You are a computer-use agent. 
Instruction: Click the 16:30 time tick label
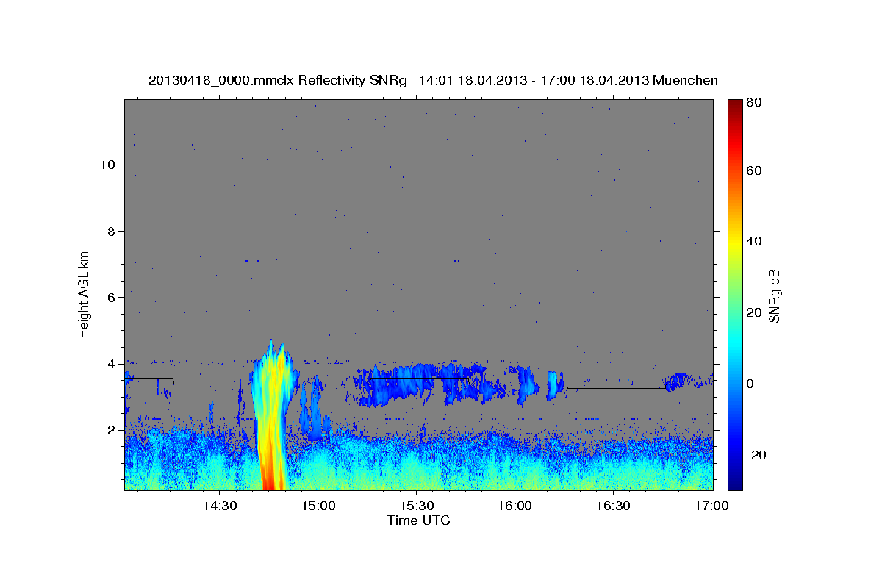tap(613, 506)
